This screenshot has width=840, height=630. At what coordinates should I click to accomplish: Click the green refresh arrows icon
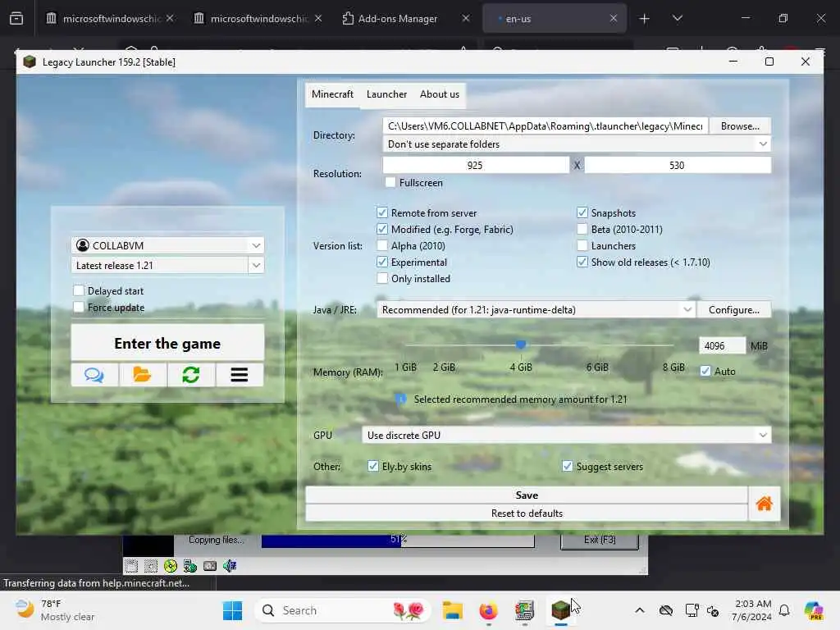(x=190, y=374)
